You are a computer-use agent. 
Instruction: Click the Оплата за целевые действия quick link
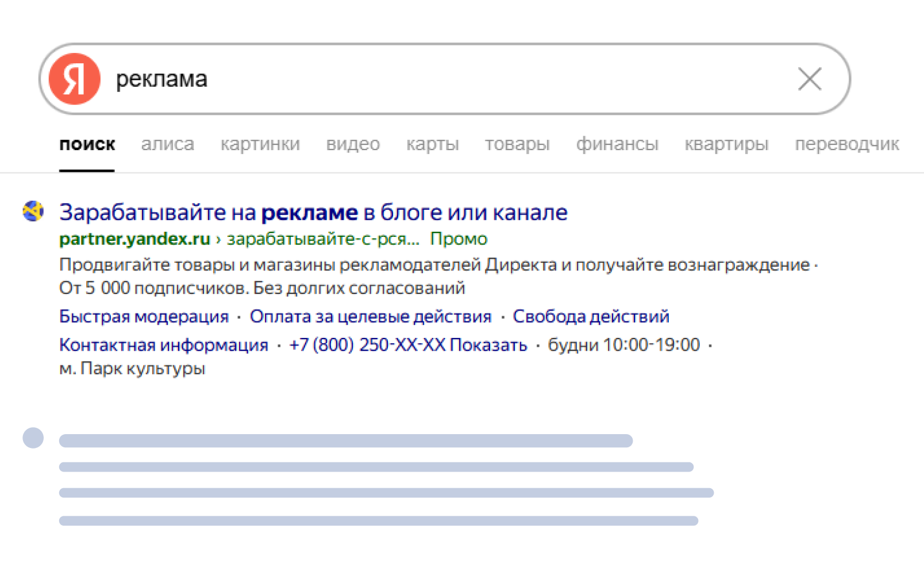tap(371, 316)
